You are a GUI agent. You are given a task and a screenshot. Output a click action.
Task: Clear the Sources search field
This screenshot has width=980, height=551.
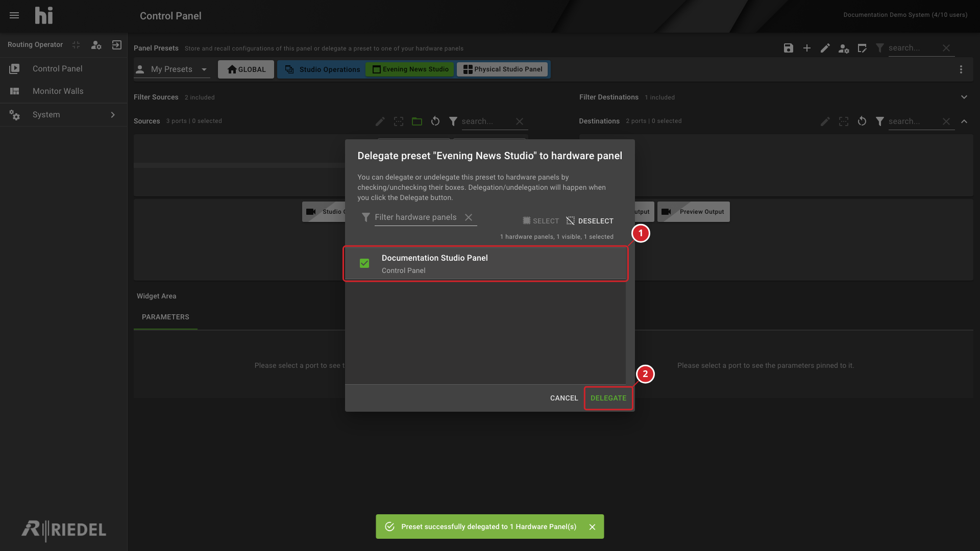click(520, 121)
